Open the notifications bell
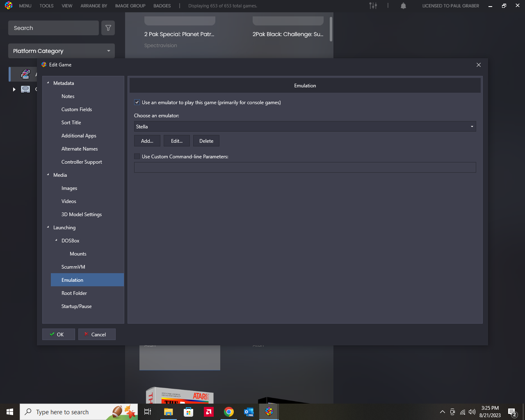The width and height of the screenshot is (525, 420). (x=403, y=6)
